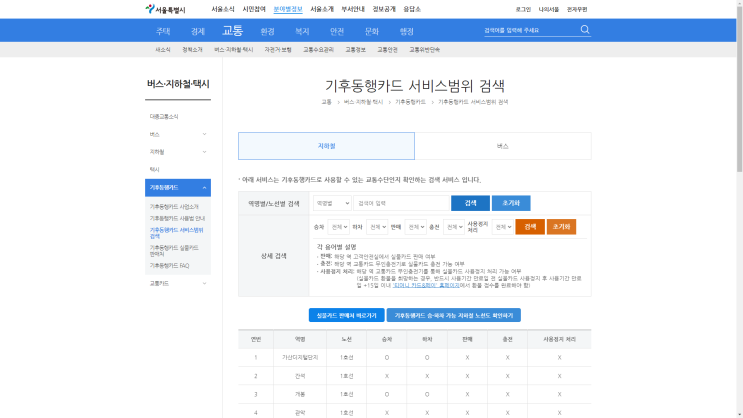Select 경제 in blue category bar
The image size is (743, 418).
coord(198,31)
